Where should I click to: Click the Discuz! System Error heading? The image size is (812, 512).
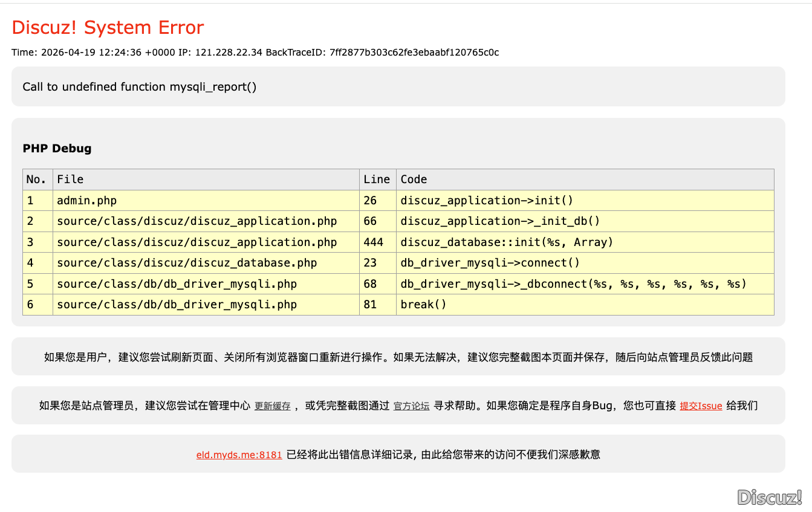[x=108, y=28]
